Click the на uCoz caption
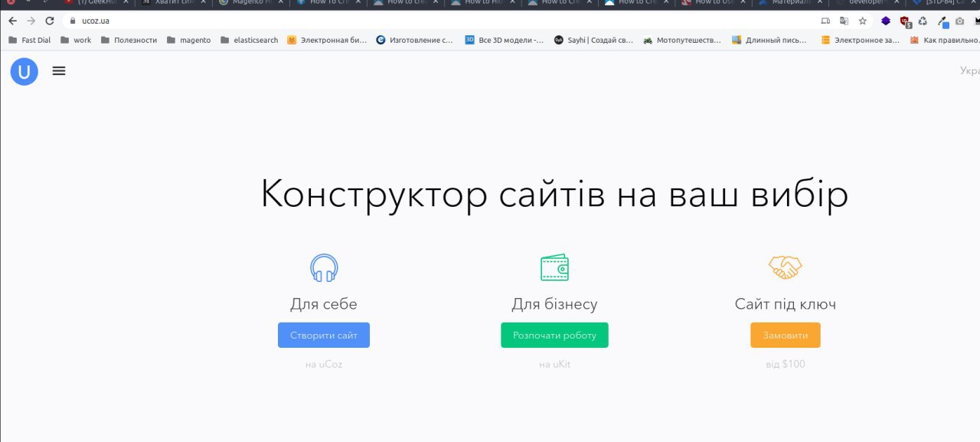The height and width of the screenshot is (442, 980). [x=324, y=365]
